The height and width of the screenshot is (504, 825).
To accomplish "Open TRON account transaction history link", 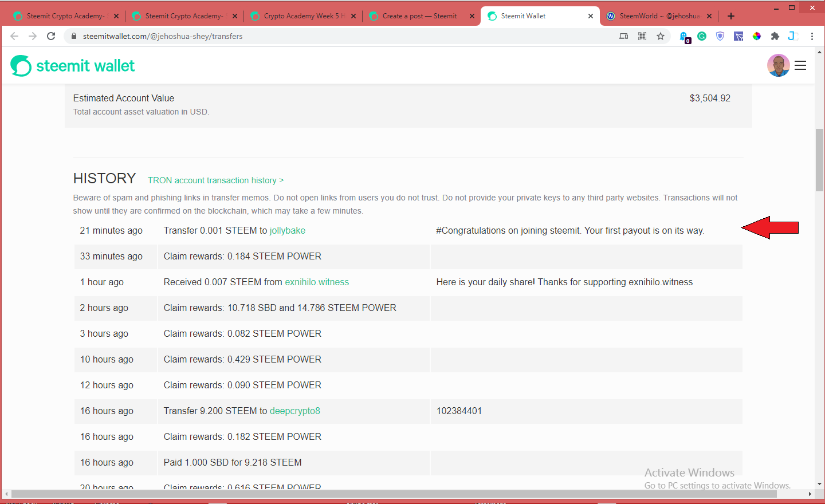I will pyautogui.click(x=216, y=180).
